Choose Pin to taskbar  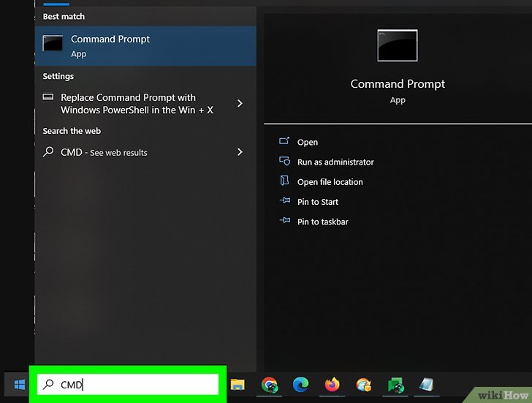[323, 222]
